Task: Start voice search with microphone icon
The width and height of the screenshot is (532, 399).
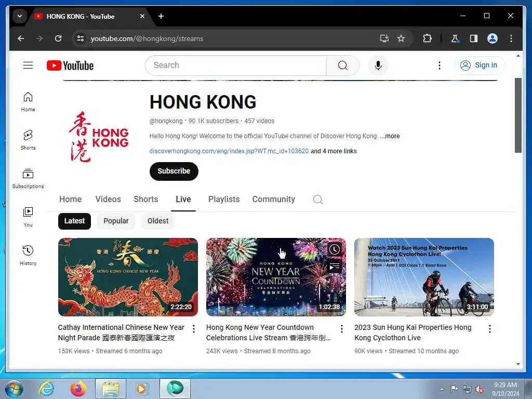Action: pos(378,65)
